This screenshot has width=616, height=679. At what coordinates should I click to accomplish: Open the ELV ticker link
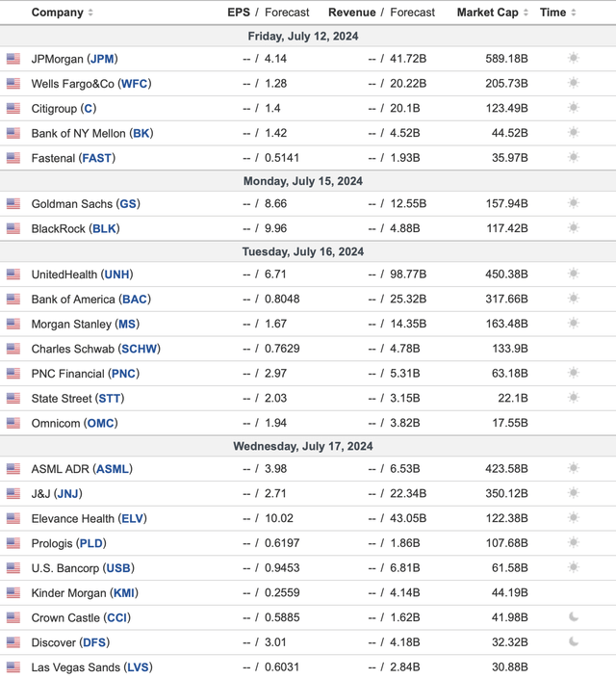tap(133, 519)
